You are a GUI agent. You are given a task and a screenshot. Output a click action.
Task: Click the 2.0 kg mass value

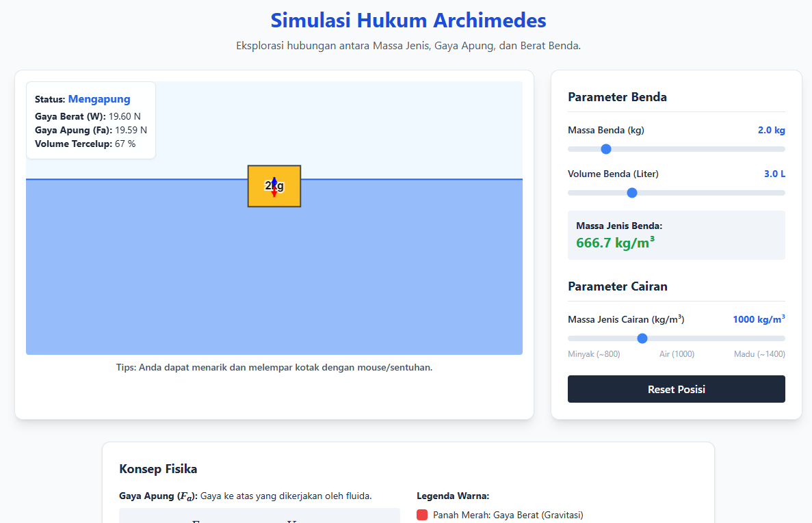[x=771, y=130]
